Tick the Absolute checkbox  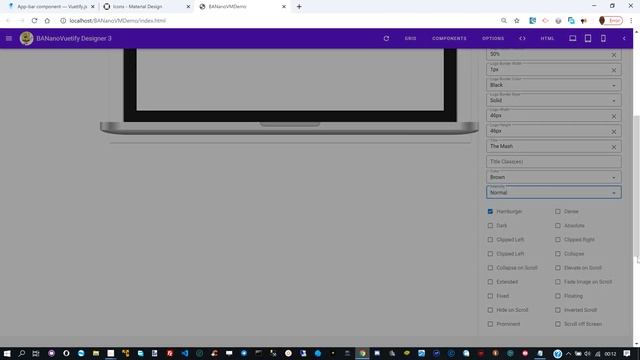pos(558,226)
